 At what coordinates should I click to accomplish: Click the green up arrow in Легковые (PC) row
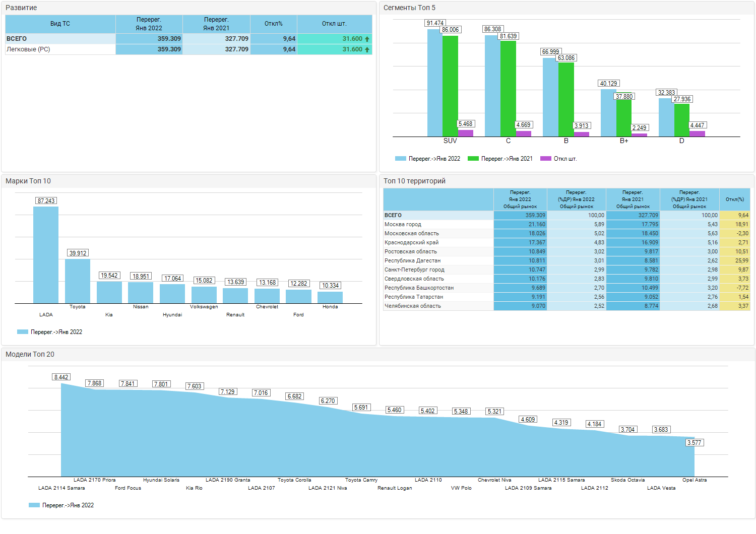[x=367, y=49]
